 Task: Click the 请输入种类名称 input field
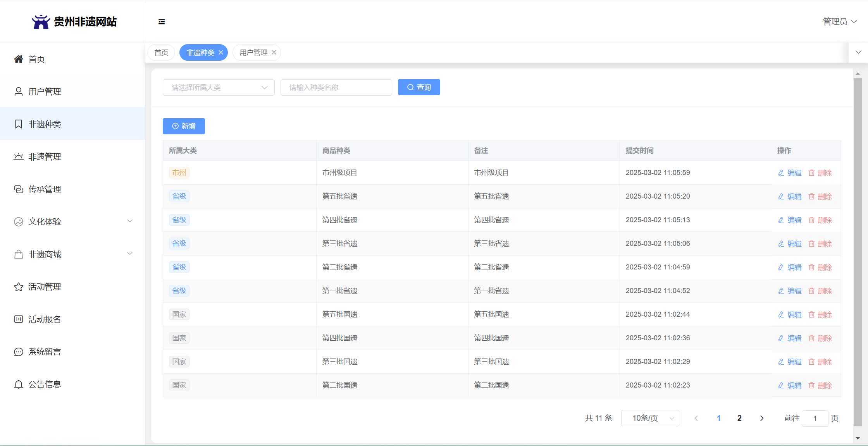336,87
